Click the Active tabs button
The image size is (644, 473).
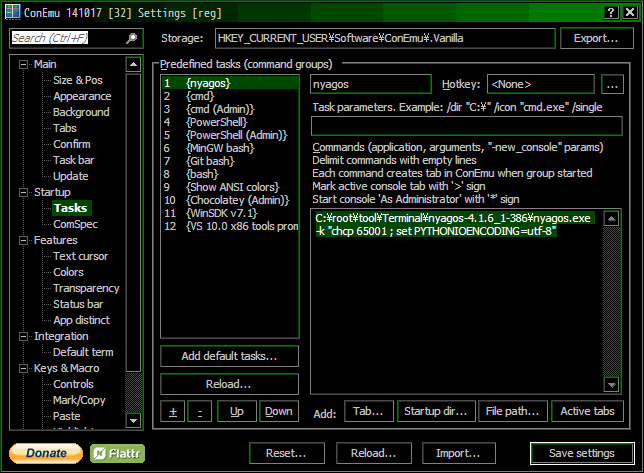pos(587,411)
